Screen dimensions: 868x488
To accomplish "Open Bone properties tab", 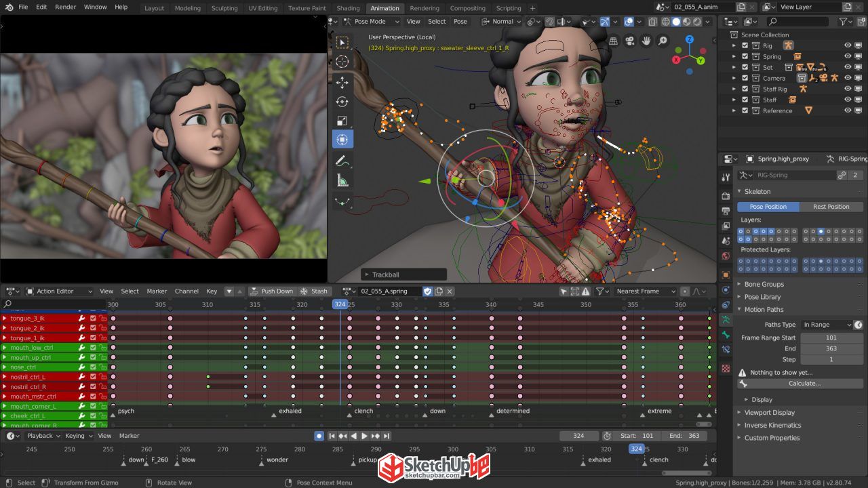I will 726,335.
